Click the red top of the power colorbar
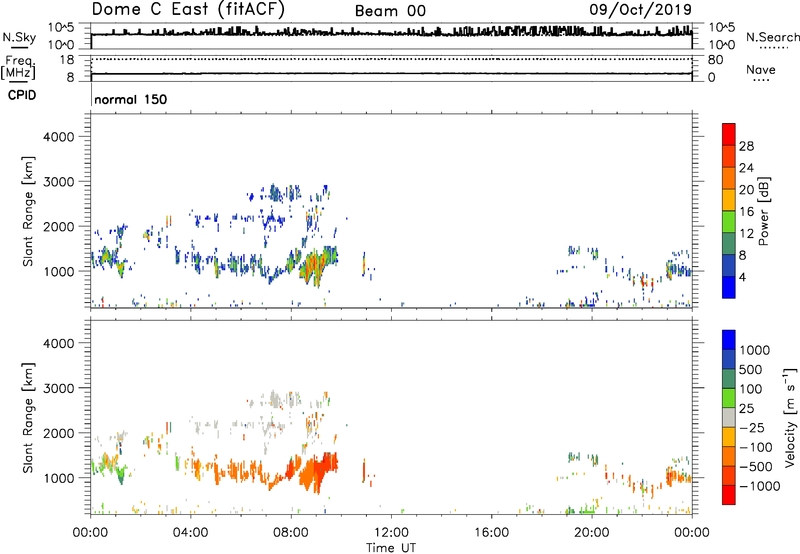 (729, 132)
